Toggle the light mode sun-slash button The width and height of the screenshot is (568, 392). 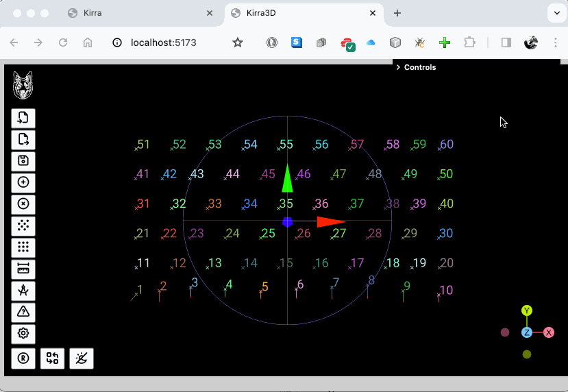pos(81,358)
